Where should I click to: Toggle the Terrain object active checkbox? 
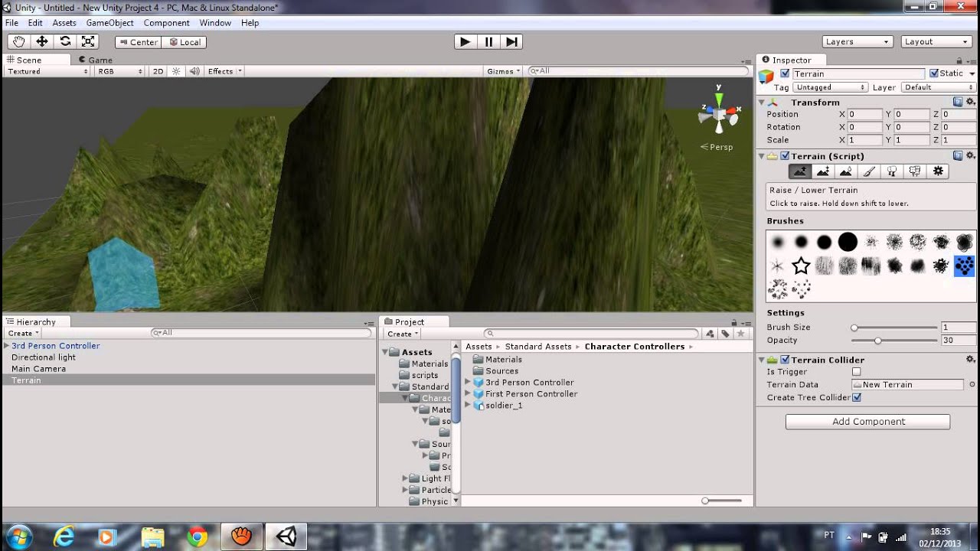pos(785,73)
